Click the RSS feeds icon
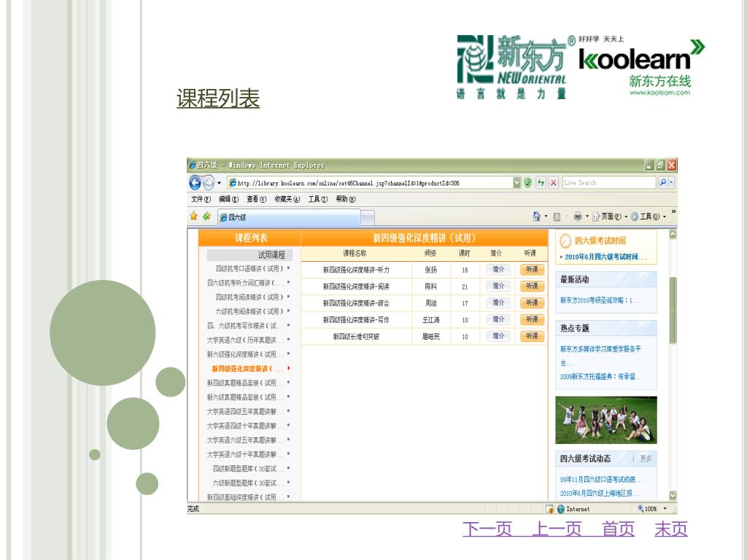747x560 pixels. [557, 217]
